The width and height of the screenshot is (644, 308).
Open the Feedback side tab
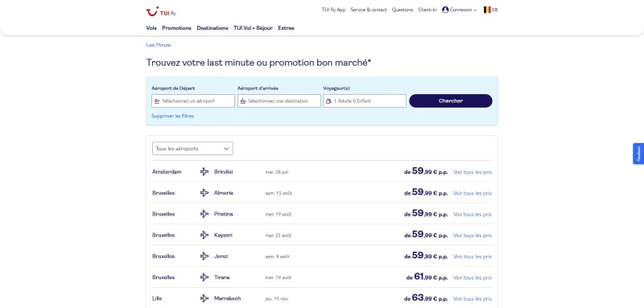coord(638,154)
